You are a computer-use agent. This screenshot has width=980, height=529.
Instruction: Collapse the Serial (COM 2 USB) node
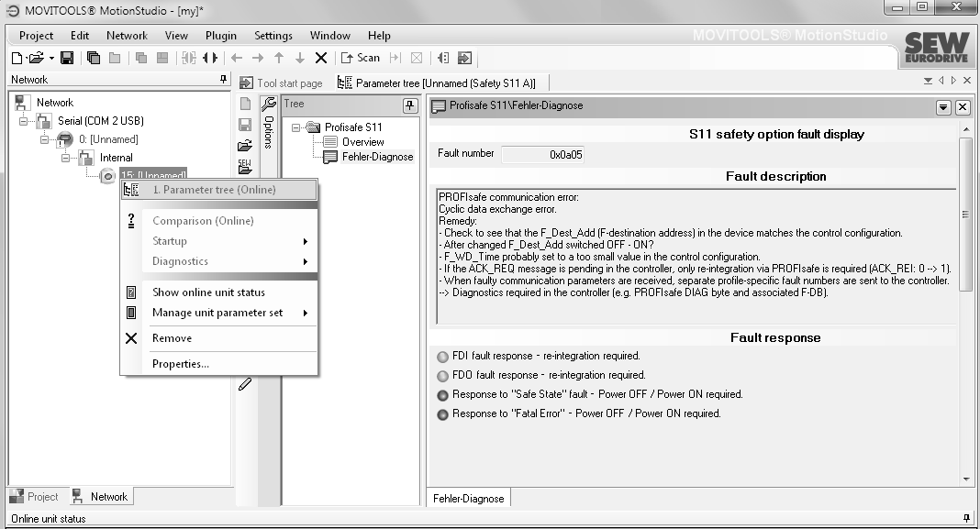coord(23,121)
